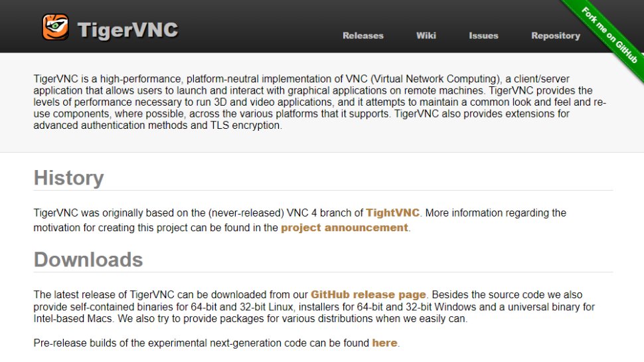This screenshot has height=362, width=644.
Task: Open the Issues navigation item
Action: click(483, 36)
